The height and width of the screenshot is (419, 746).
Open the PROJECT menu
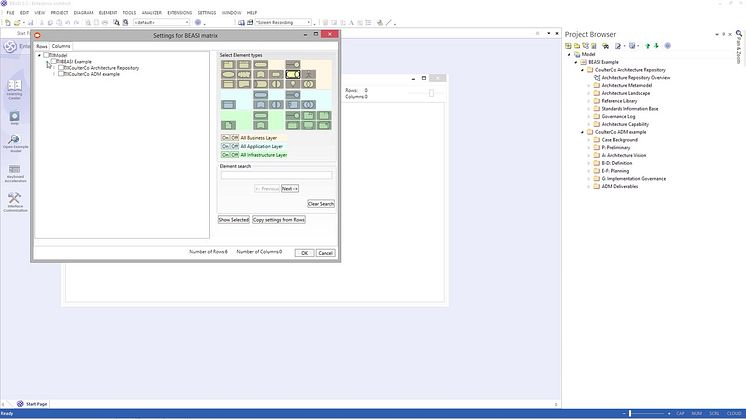click(x=59, y=13)
